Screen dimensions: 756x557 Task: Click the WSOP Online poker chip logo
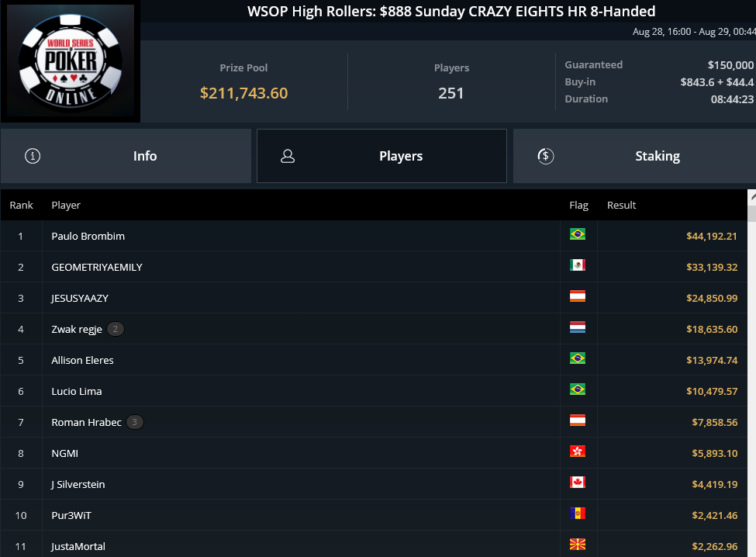(71, 61)
